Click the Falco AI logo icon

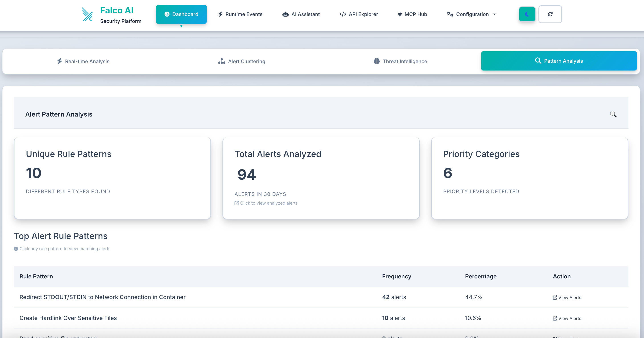pos(87,14)
